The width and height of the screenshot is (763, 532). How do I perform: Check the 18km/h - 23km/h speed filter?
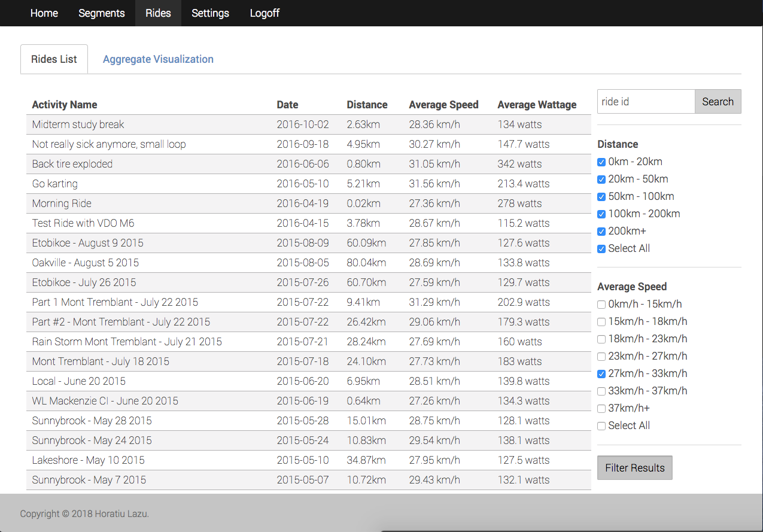pos(601,339)
